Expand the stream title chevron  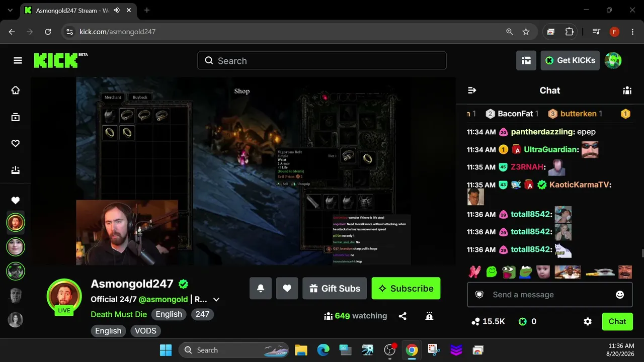216,300
